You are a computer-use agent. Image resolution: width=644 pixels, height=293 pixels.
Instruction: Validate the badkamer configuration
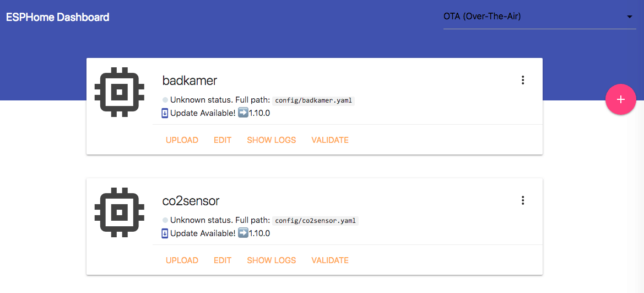(x=330, y=140)
